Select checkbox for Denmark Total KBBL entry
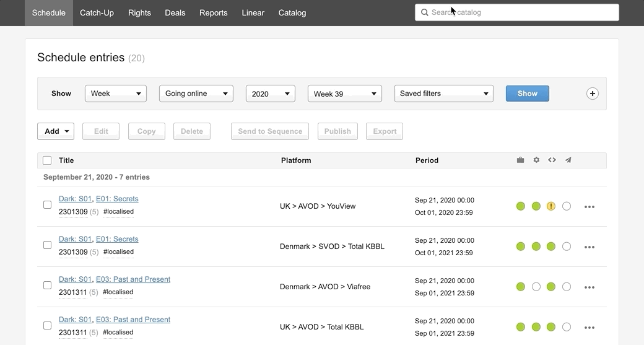Image resolution: width=644 pixels, height=345 pixels. pyautogui.click(x=47, y=245)
